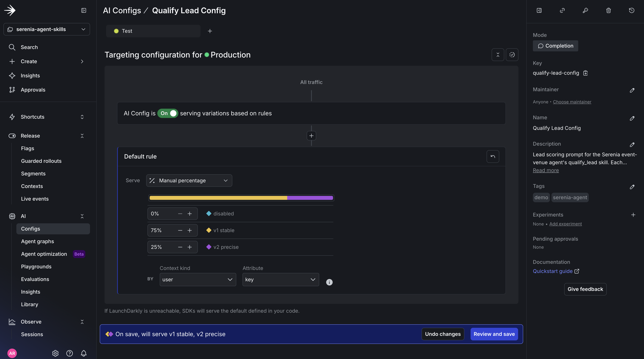Click collapse rules icon beside Production heading
Viewport: 644px width, 359px height.
tap(498, 55)
